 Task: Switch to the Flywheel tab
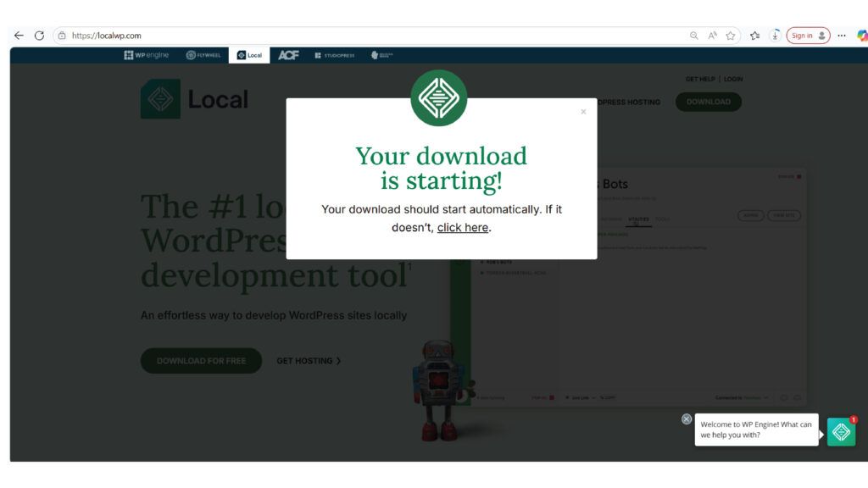coord(203,55)
